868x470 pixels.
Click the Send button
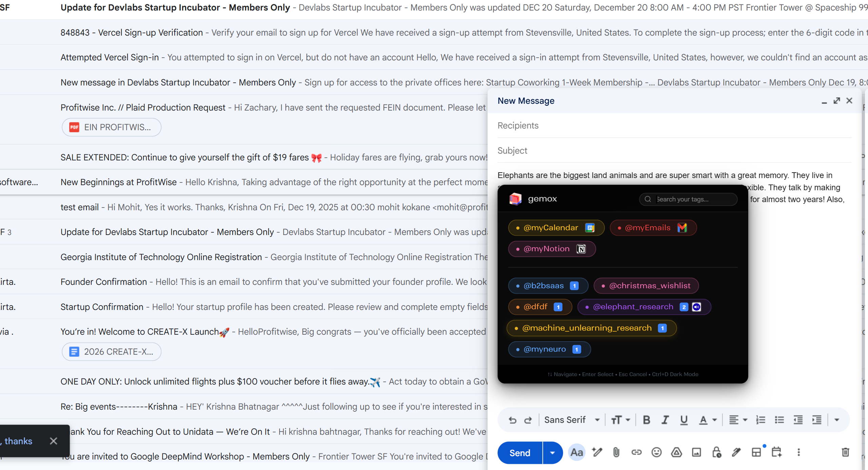tap(520, 453)
